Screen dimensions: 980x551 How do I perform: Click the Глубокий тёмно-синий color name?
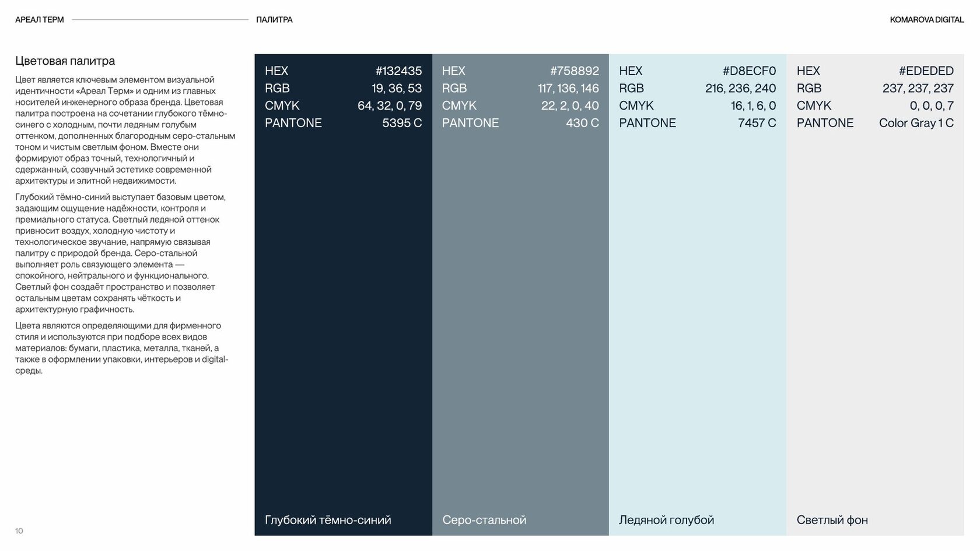328,520
